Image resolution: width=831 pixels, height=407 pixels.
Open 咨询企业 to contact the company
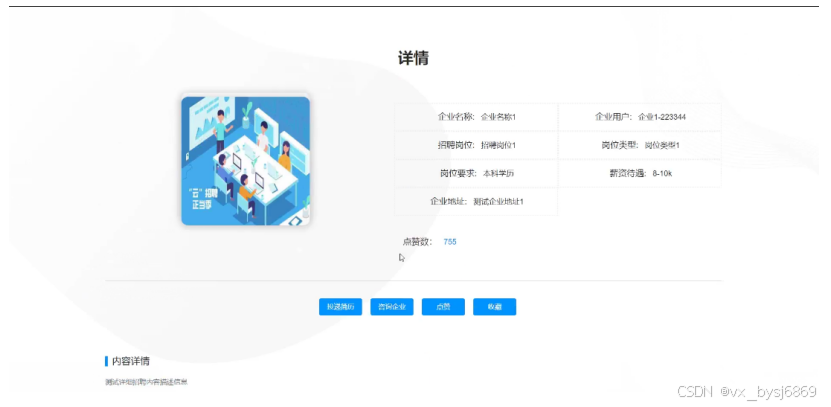tap(392, 307)
